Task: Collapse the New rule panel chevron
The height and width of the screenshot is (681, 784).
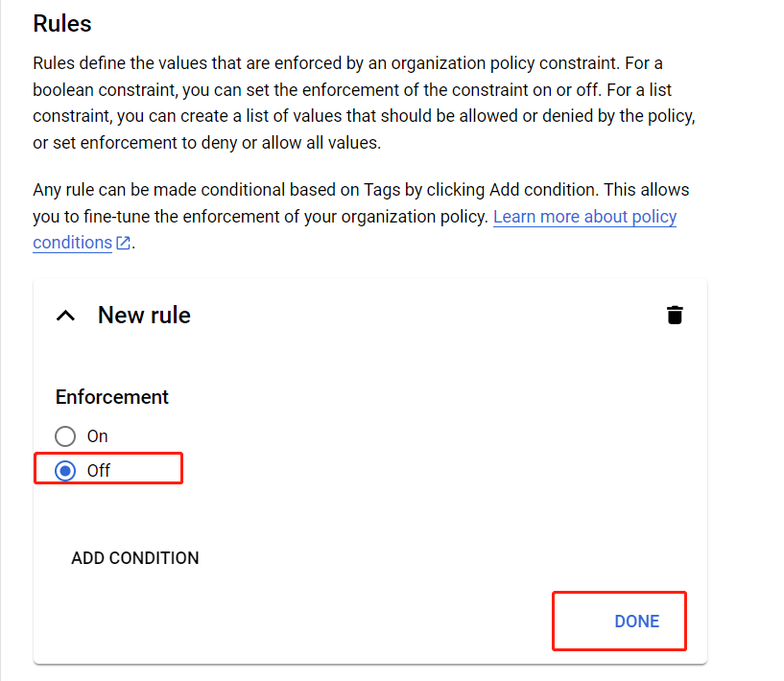Action: click(65, 316)
